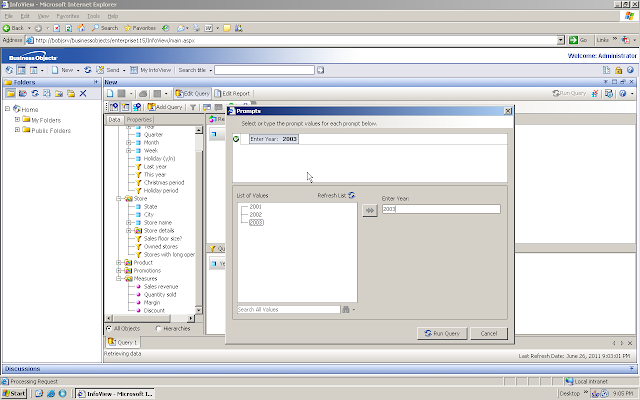Select the Quantity sold measure
The height and width of the screenshot is (400, 640).
pyautogui.click(x=160, y=294)
